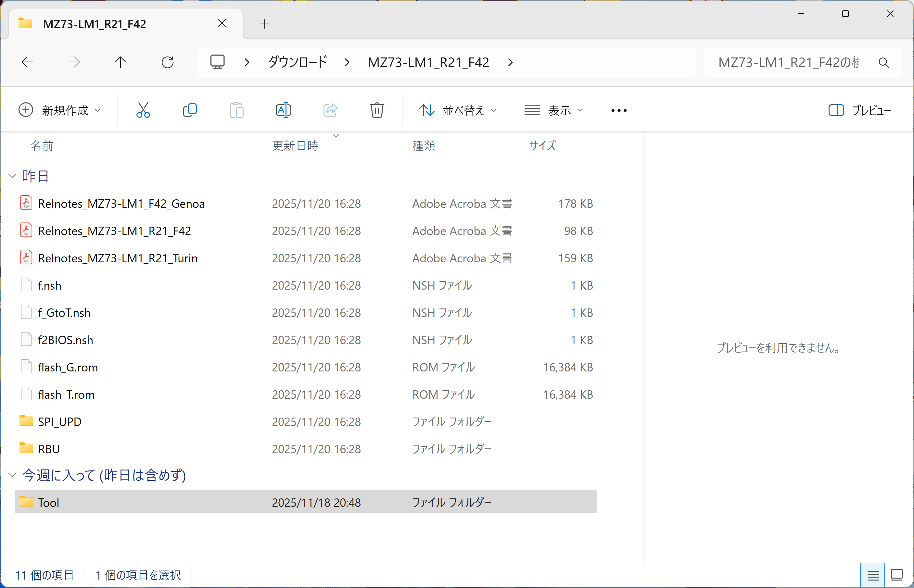Open the 並べ替え sort dropdown
This screenshot has height=588, width=914.
pyautogui.click(x=458, y=110)
